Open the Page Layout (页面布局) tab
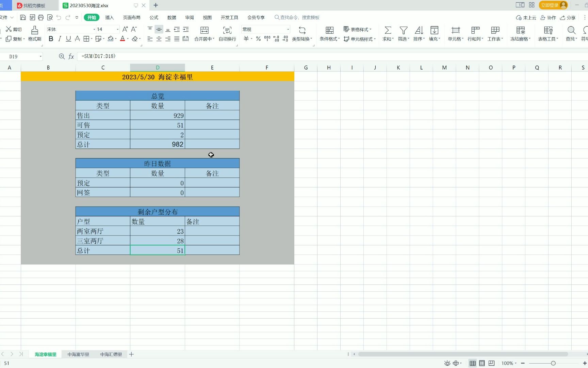Screen dimensions: 588x368 [132, 17]
